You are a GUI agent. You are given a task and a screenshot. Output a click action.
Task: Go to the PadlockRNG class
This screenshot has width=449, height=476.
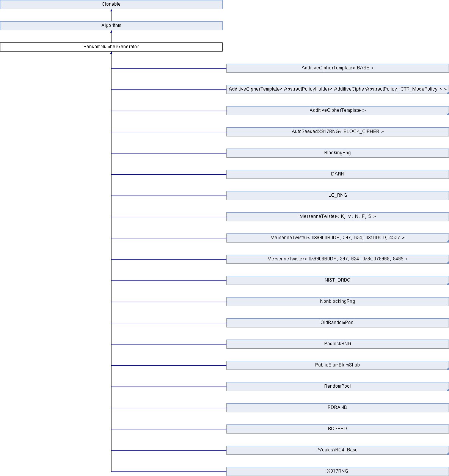tap(338, 344)
